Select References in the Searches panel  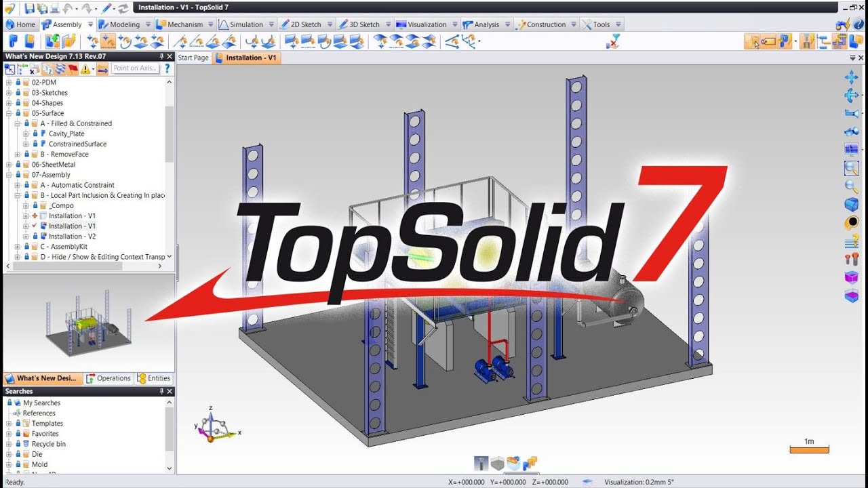click(x=39, y=413)
